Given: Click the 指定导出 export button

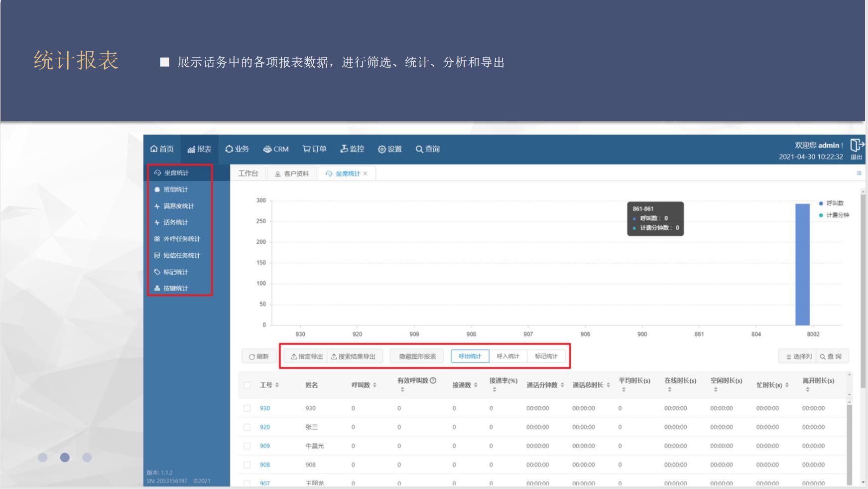Looking at the screenshot, I should tap(307, 356).
